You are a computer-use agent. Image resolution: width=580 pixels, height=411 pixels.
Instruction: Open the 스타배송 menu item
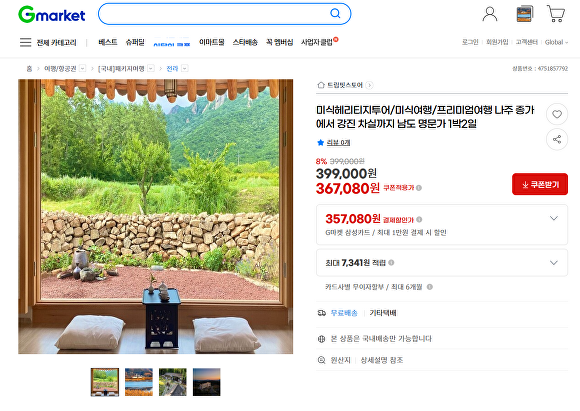tap(245, 42)
